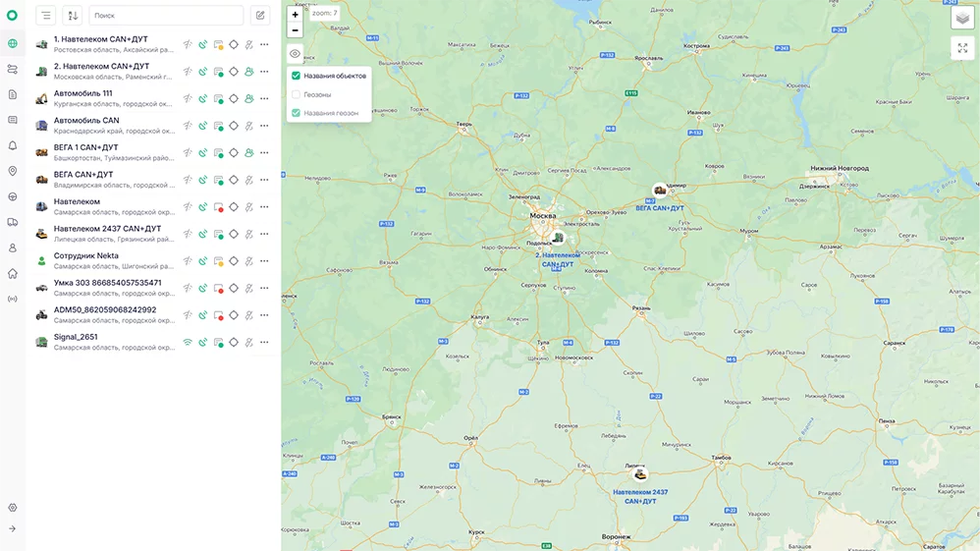Click signal icon for Автомобиль CAN row
The image size is (980, 551).
[x=188, y=126]
